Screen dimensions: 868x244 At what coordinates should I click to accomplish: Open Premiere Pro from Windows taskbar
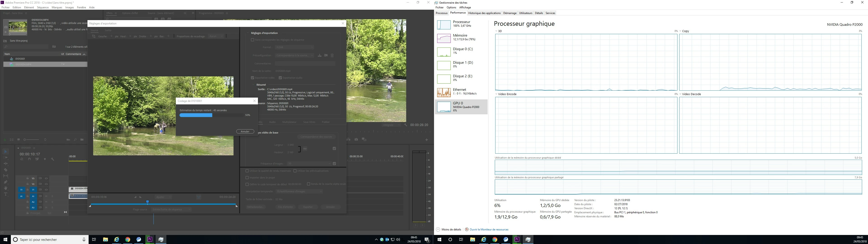click(x=150, y=240)
